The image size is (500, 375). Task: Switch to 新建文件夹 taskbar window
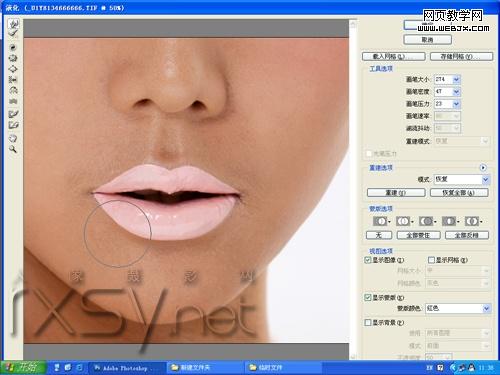pyautogui.click(x=204, y=368)
